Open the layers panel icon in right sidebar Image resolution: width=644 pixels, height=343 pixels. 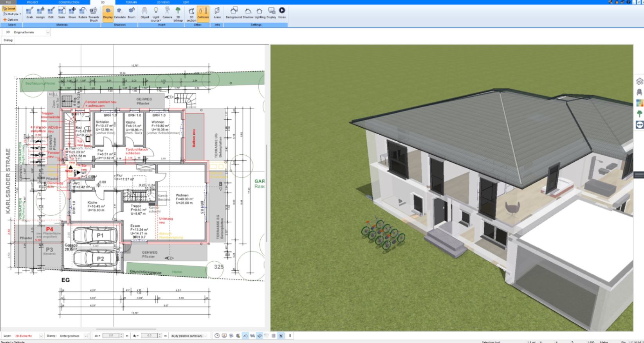click(x=640, y=81)
